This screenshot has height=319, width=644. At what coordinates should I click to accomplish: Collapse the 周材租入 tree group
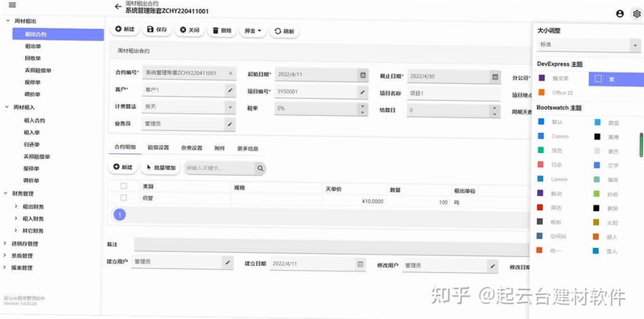[7, 106]
